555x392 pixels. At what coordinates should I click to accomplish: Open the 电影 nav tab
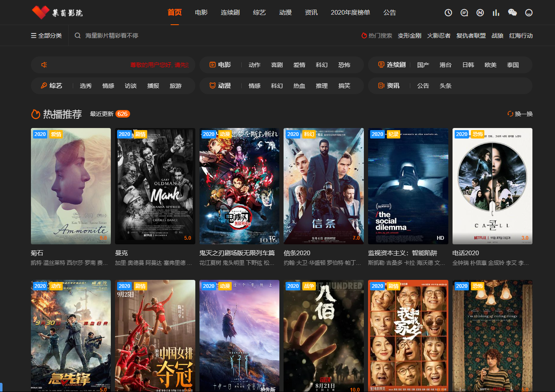click(201, 13)
